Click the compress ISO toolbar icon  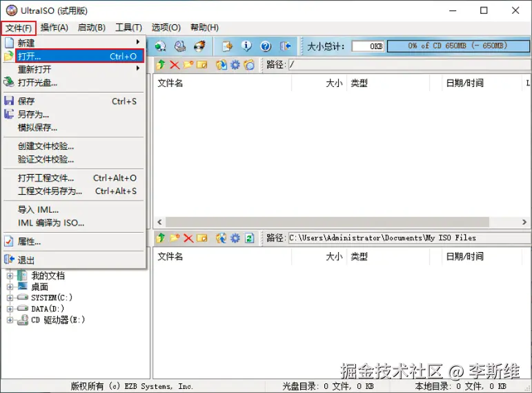coord(226,46)
